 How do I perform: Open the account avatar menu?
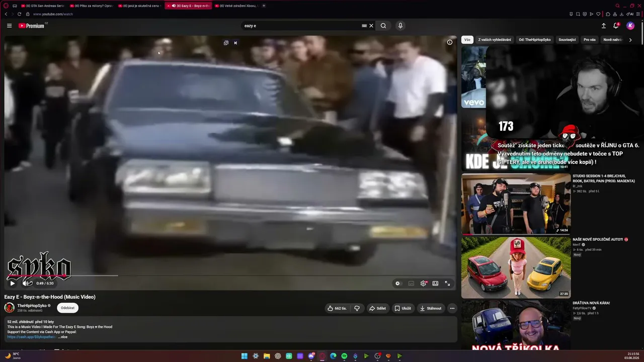[x=630, y=26]
